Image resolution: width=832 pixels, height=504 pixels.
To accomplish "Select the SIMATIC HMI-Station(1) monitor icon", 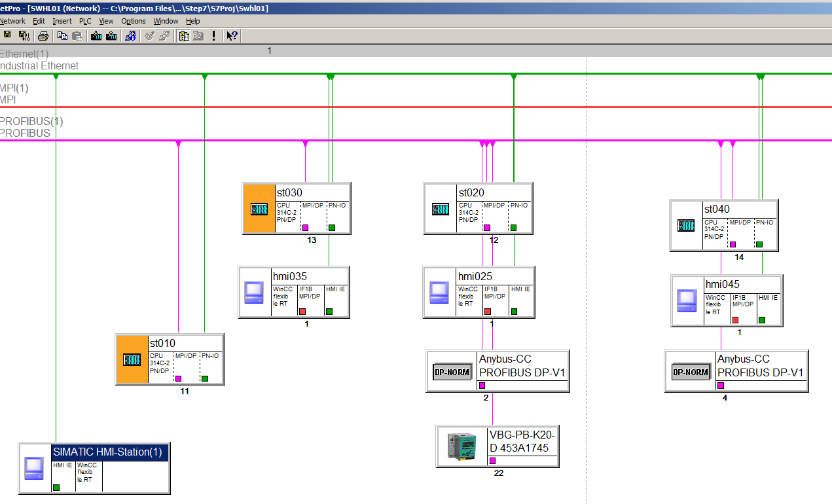I will (34, 469).
